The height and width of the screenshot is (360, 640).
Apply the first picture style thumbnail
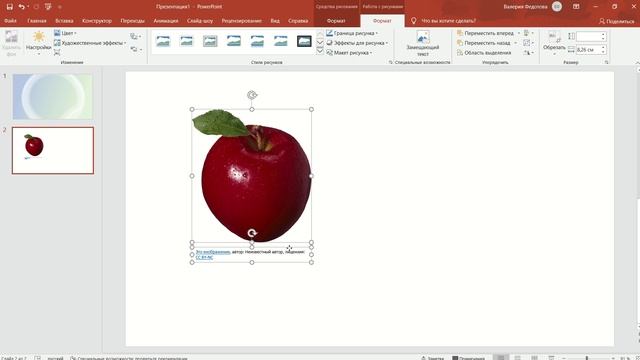[x=163, y=41]
